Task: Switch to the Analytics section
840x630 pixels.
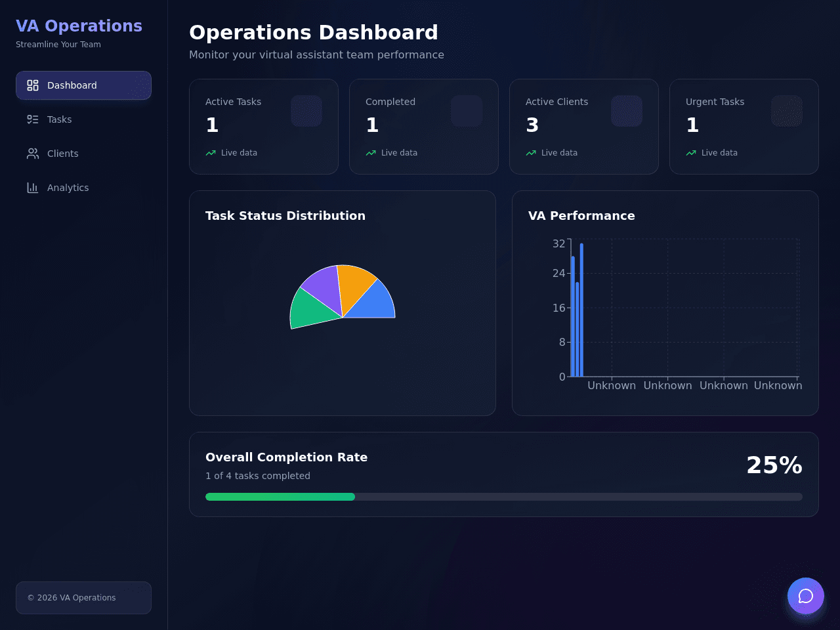Action: pyautogui.click(x=83, y=188)
